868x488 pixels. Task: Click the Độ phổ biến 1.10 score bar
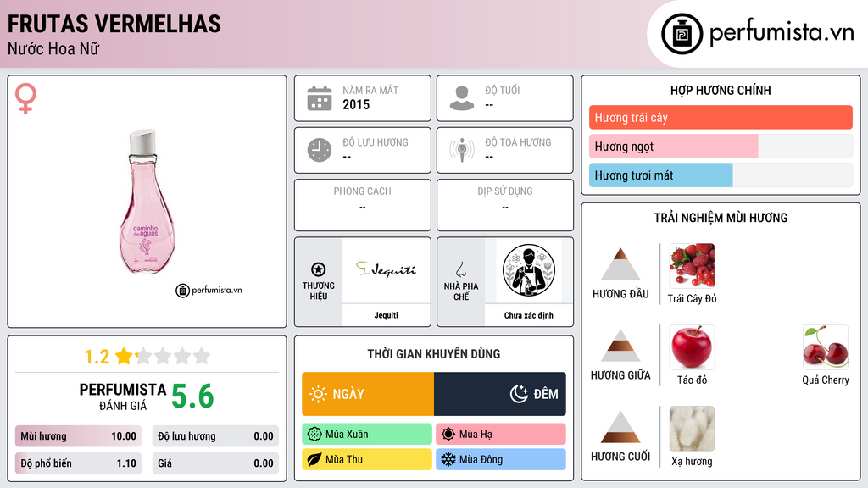[78, 463]
